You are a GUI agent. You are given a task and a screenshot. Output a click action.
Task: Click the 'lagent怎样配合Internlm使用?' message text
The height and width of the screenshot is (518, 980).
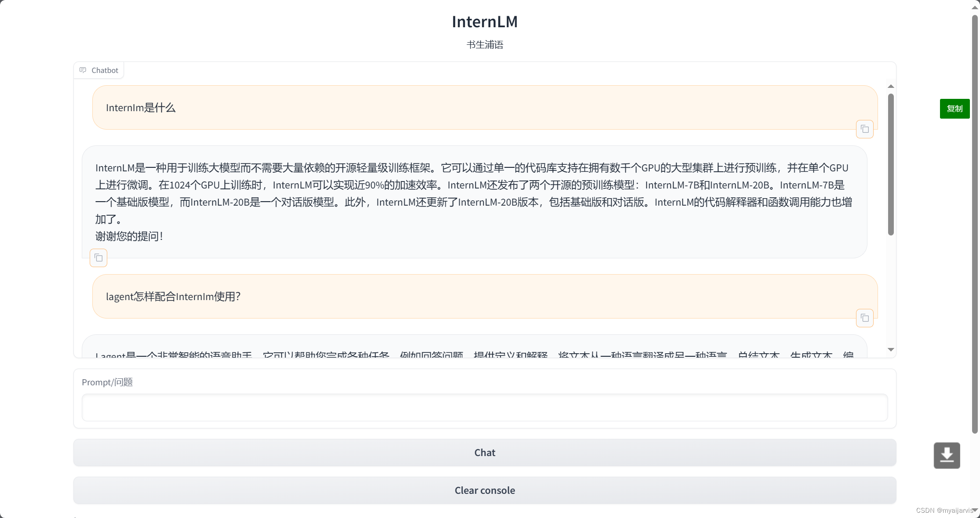(173, 297)
